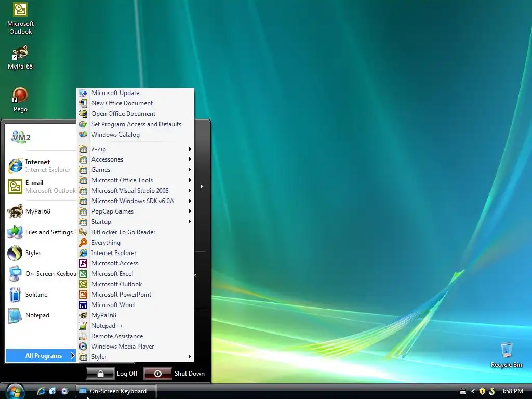This screenshot has width=532, height=399.
Task: Expand Games folder submenu
Action: pos(136,170)
